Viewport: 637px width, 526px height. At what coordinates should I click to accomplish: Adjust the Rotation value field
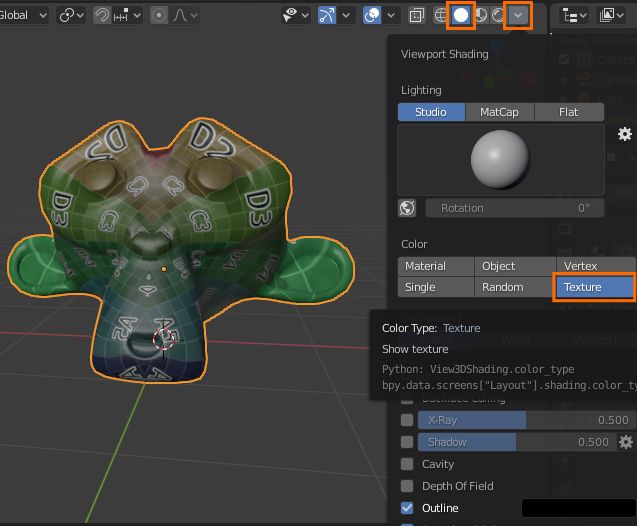tap(515, 208)
